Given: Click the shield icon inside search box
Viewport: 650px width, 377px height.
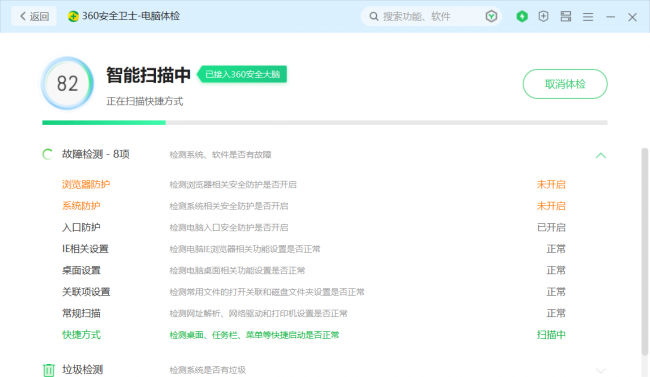Looking at the screenshot, I should tap(491, 17).
